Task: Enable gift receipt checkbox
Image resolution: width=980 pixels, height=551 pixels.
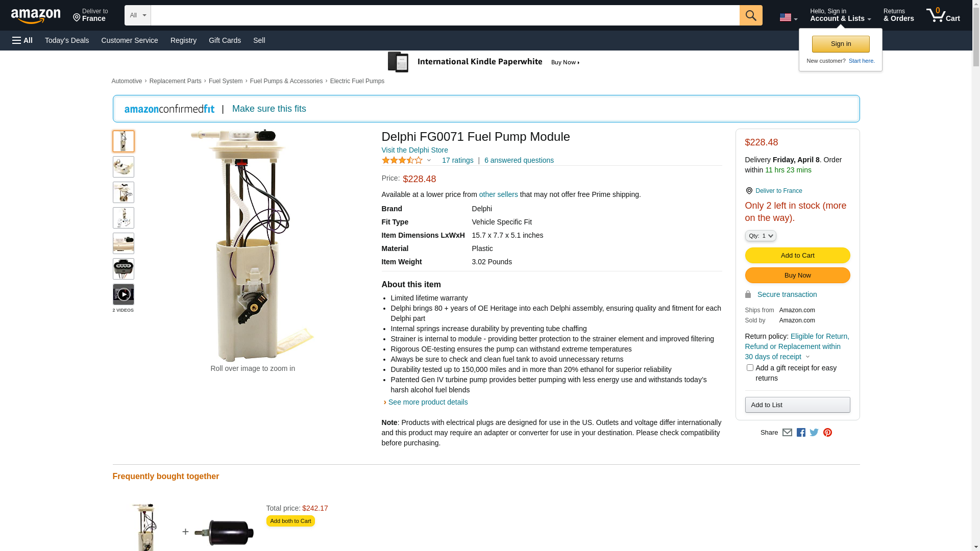Action: point(750,368)
